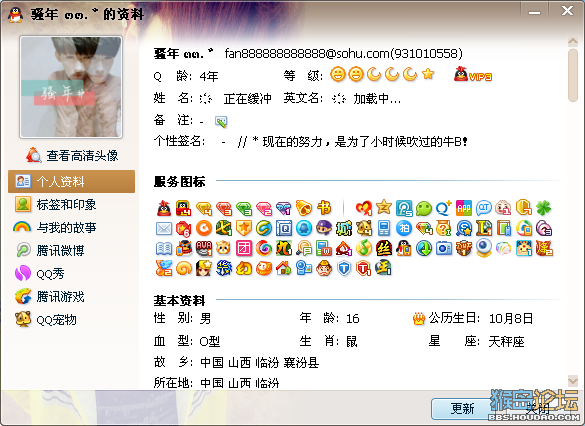This screenshot has width=585, height=426.
Task: Click the QQ member red-scarf penguin icon
Action: [x=164, y=208]
